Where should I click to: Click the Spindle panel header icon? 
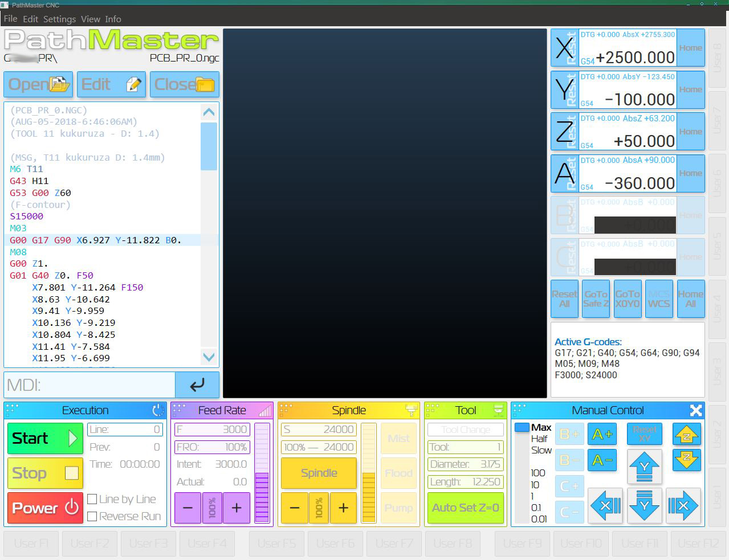[411, 410]
